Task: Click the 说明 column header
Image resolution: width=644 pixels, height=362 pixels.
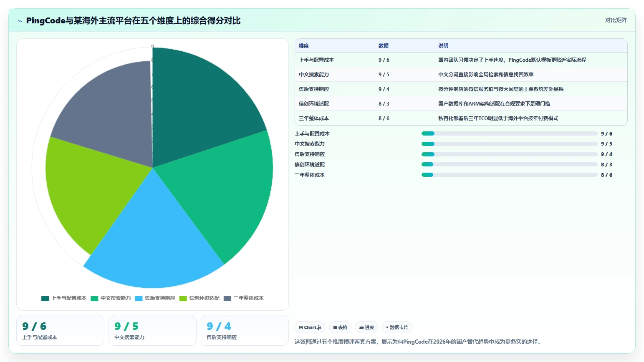Action: (443, 46)
